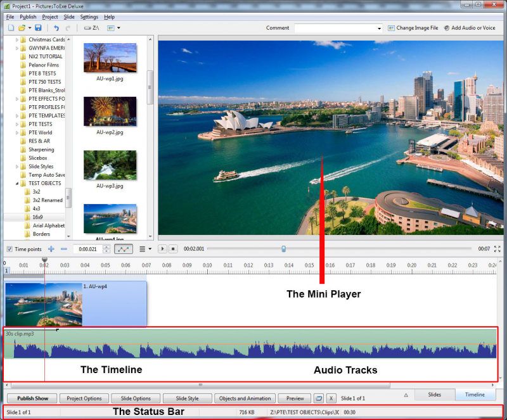
Task: Click the time value stepper arrows
Action: tap(106, 249)
